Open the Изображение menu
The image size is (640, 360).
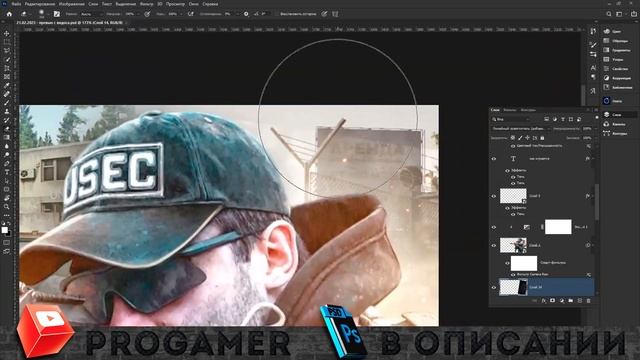pyautogui.click(x=71, y=4)
